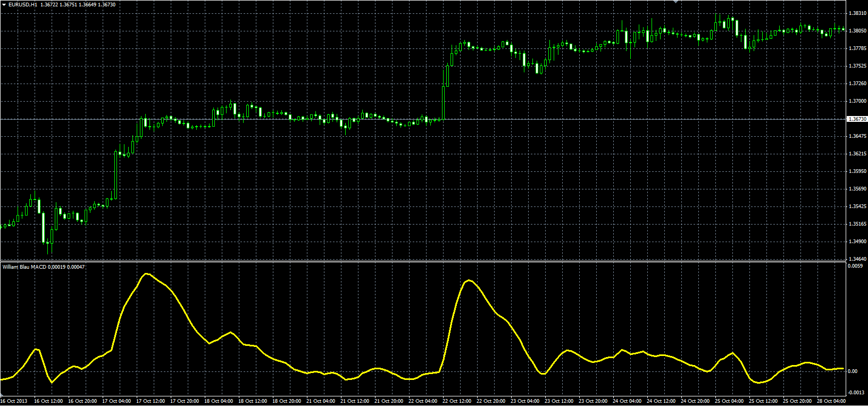Screen dimensions: 868x406
Task: Click the 1.35165 price level label
Action: [857, 224]
